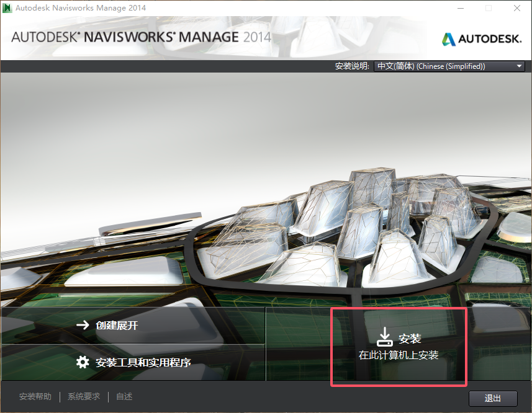Minimize the installer window
This screenshot has width=532, height=413.
(461, 8)
